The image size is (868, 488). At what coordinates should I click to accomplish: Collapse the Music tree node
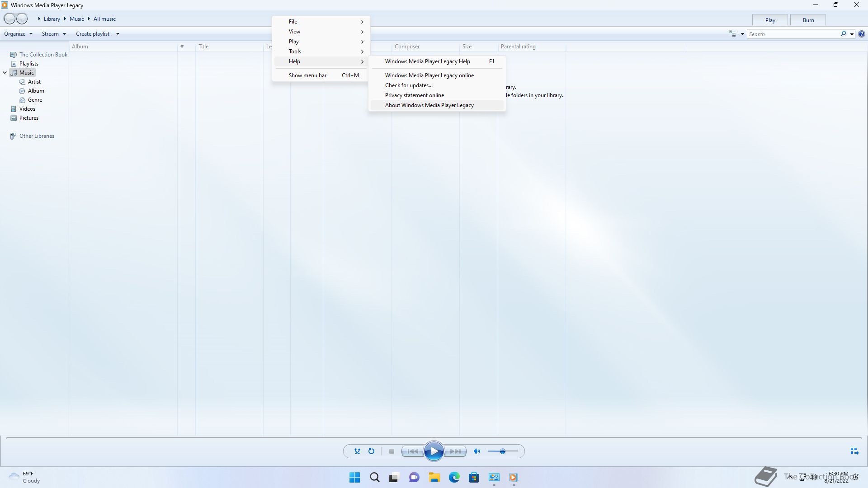point(5,73)
